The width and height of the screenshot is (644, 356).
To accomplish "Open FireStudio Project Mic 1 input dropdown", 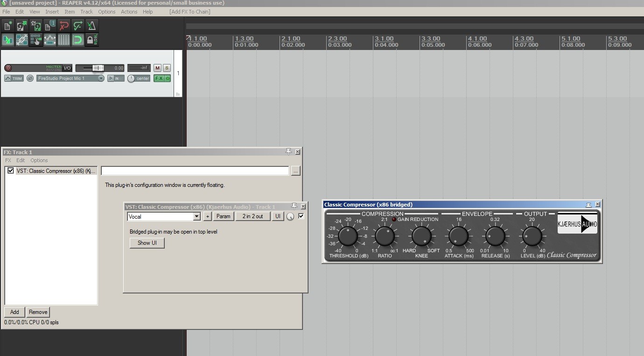I will (70, 78).
